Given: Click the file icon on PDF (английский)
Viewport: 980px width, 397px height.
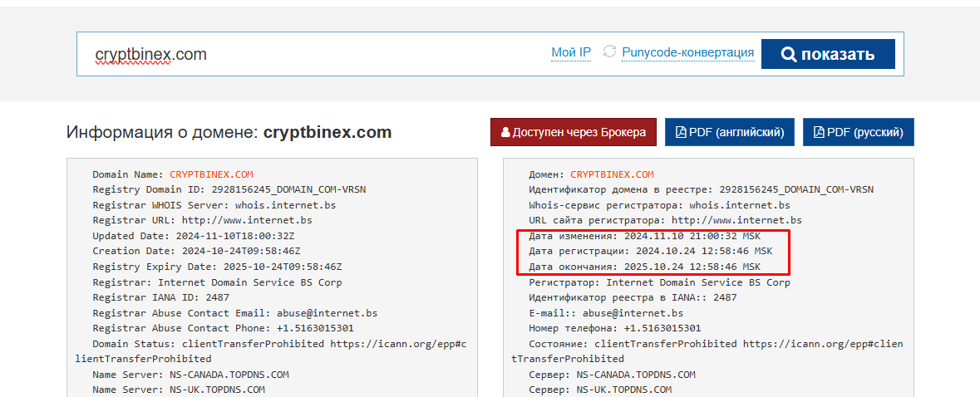Looking at the screenshot, I should click(x=680, y=132).
